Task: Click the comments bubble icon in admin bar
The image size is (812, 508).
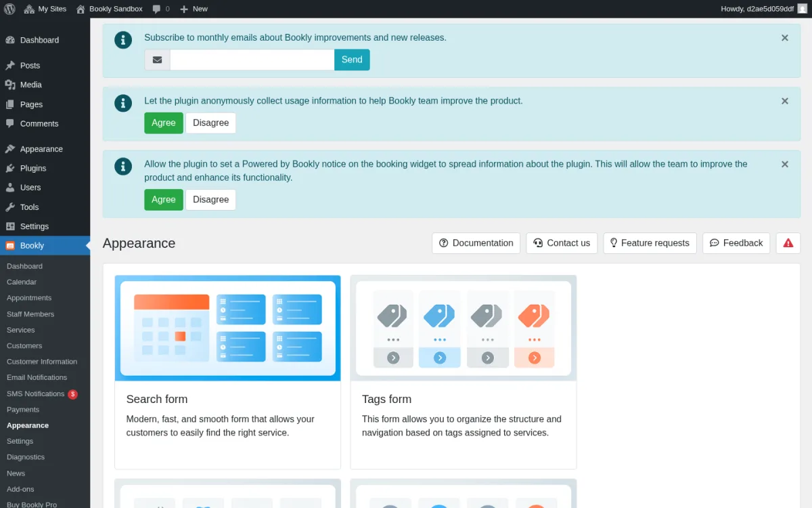Action: [156, 9]
